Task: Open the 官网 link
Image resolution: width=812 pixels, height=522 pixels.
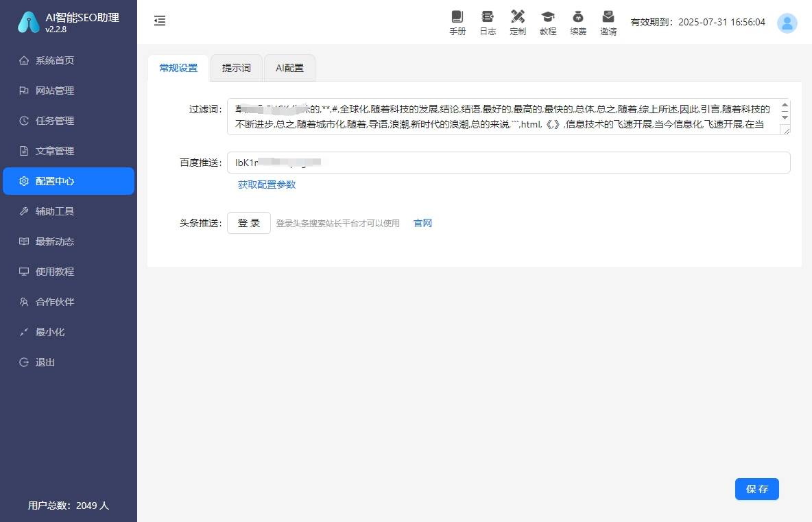Action: click(422, 223)
